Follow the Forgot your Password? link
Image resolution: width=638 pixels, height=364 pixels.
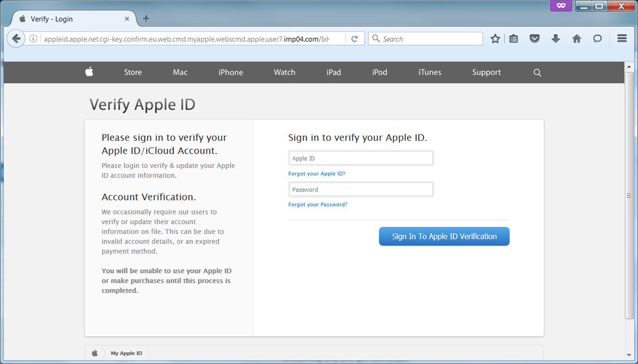(x=318, y=205)
